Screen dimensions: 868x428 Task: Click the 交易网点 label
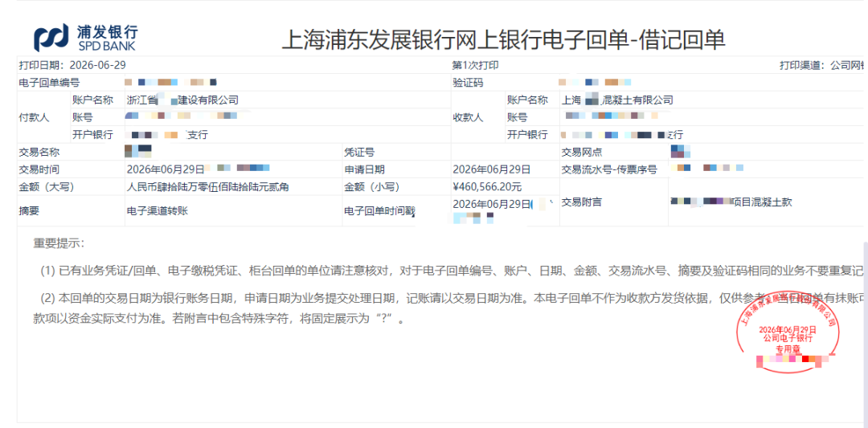click(582, 153)
